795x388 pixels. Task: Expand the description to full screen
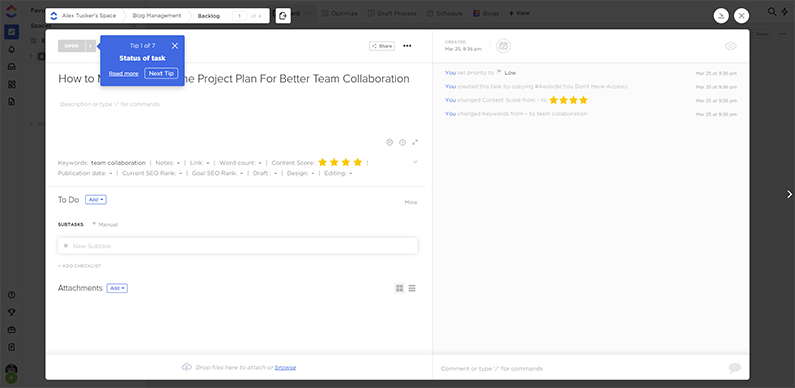(x=415, y=143)
